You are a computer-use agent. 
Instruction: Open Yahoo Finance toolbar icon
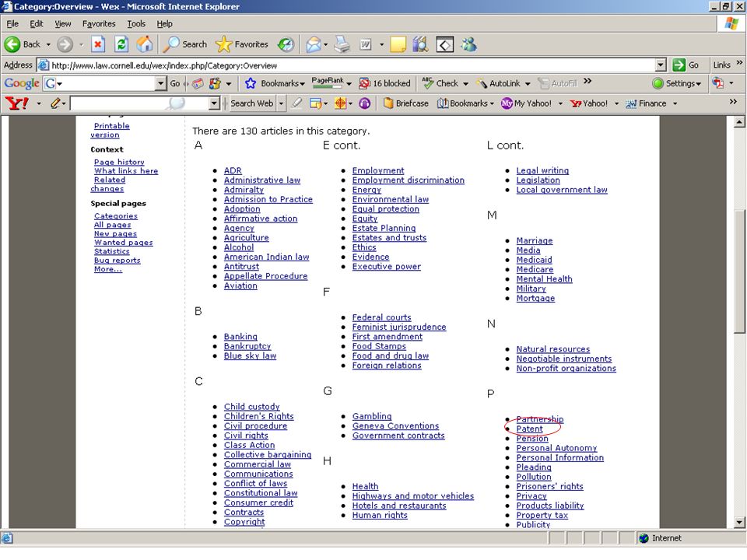coord(631,103)
